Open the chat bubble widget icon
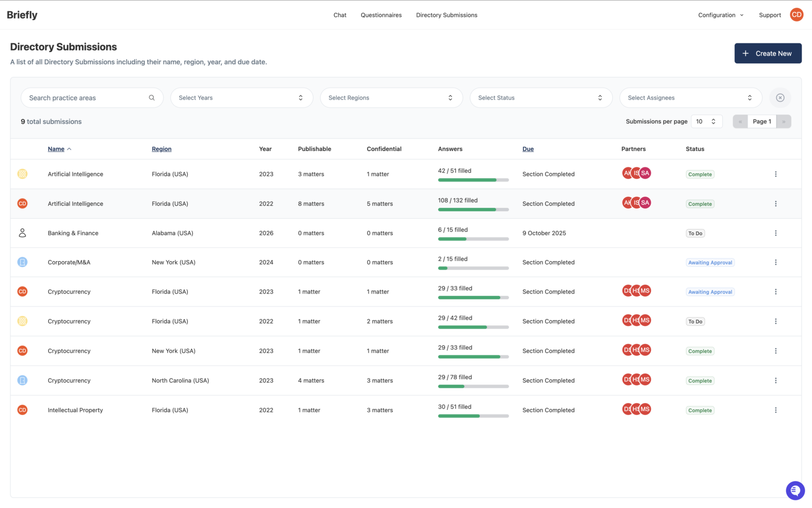The image size is (812, 508). pyautogui.click(x=795, y=491)
